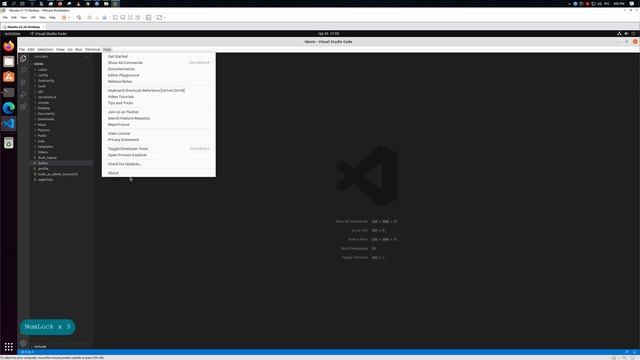Expand the Documents folder
This screenshot has width=640, height=360.
[46, 113]
